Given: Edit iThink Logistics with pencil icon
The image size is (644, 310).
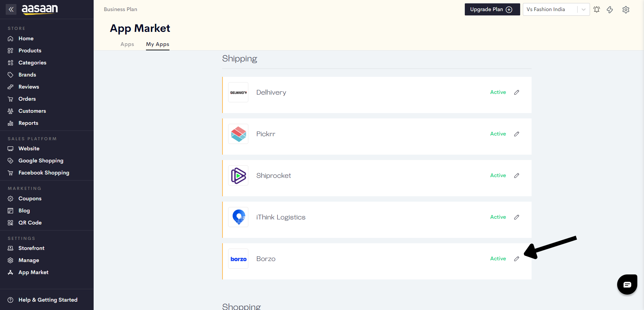Looking at the screenshot, I should tap(517, 217).
